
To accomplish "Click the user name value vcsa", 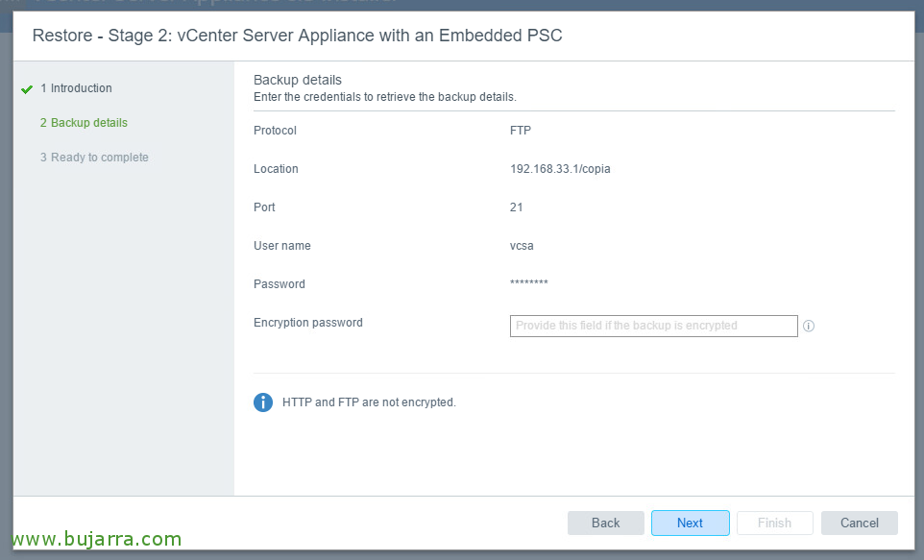I will (x=522, y=246).
